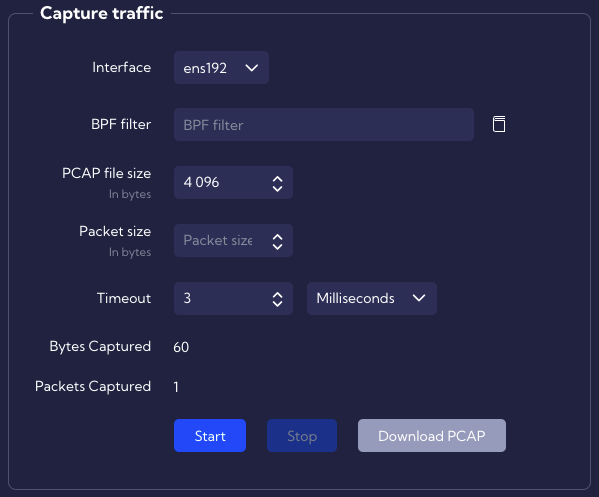The width and height of the screenshot is (599, 497).
Task: Raise the Timeout value with up arrow
Action: click(277, 295)
